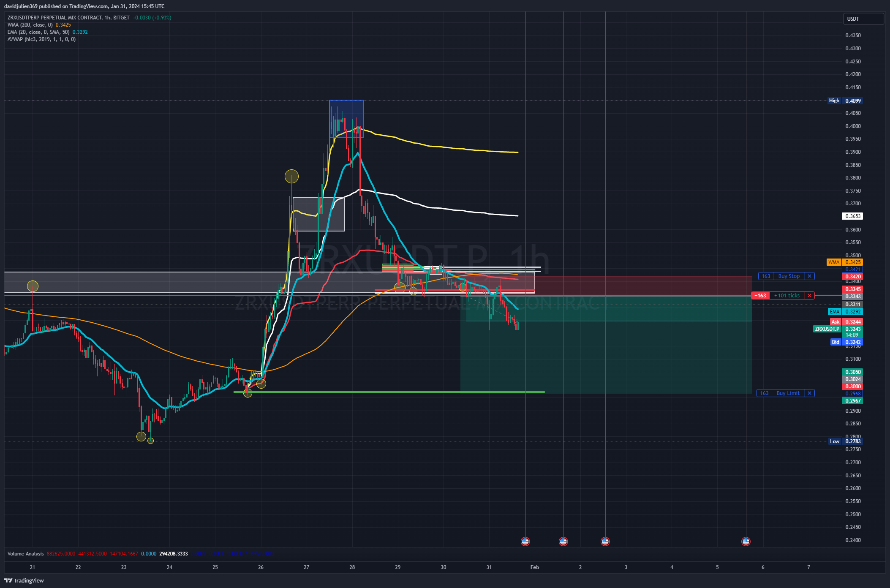The width and height of the screenshot is (890, 588).
Task: Cancel the Buy Limit order with its X
Action: point(809,393)
